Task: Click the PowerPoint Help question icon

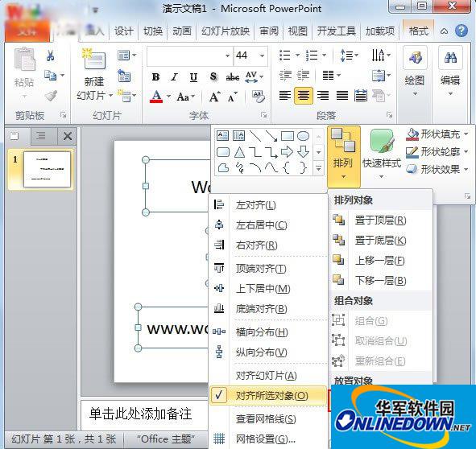Action: click(462, 31)
